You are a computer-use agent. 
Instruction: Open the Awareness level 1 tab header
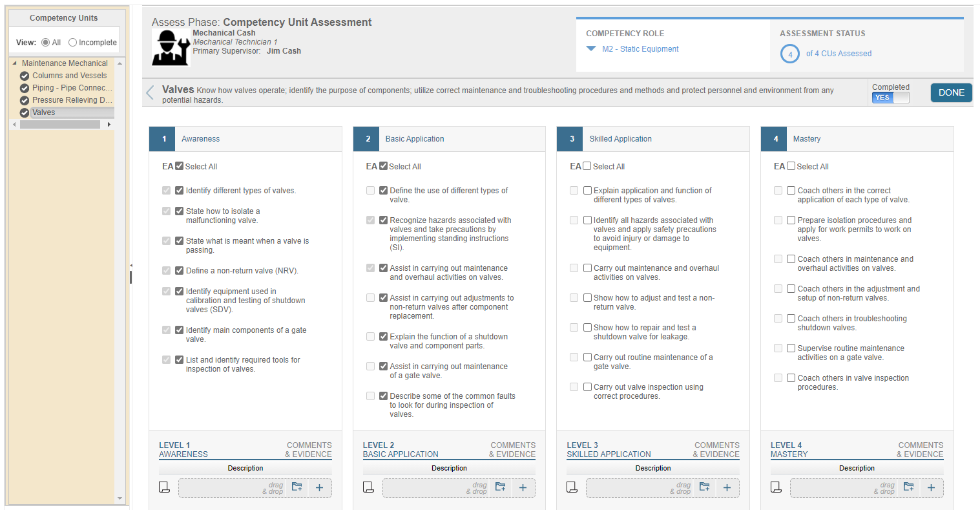pyautogui.click(x=245, y=139)
